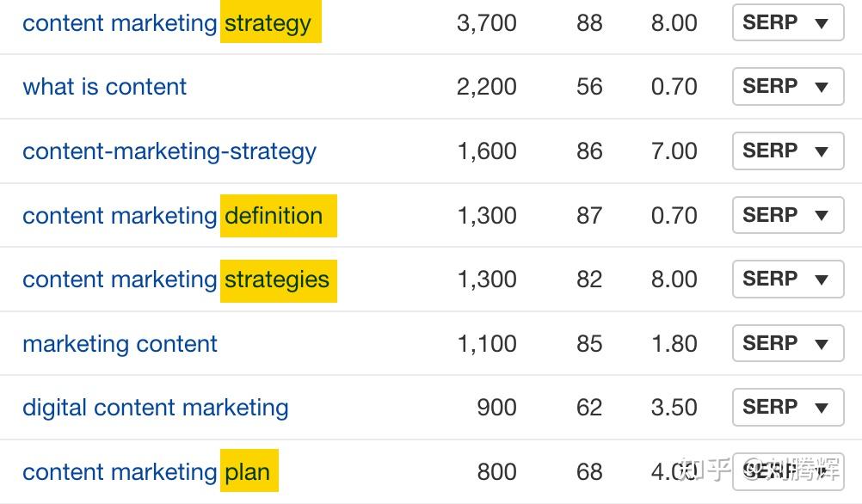Expand SERP dropdown for 'content marketing strategy'
862x504 pixels.
tap(787, 23)
